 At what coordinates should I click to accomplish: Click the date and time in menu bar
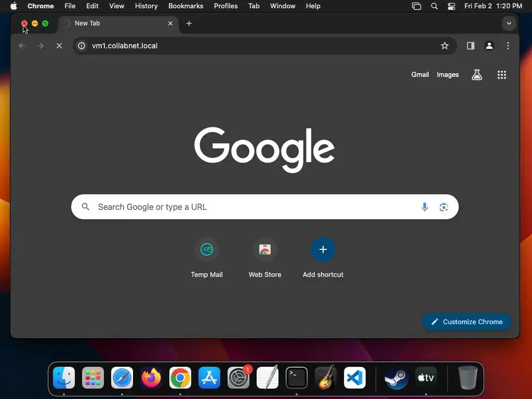tap(493, 6)
